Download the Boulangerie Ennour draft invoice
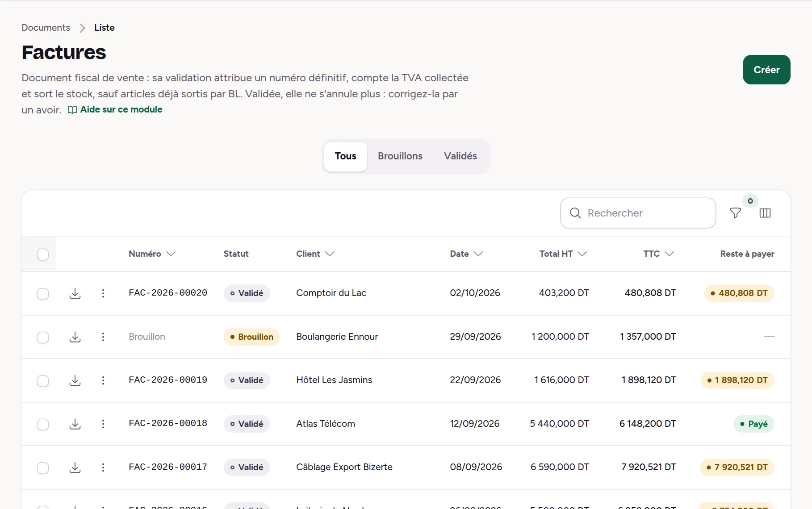 (75, 337)
